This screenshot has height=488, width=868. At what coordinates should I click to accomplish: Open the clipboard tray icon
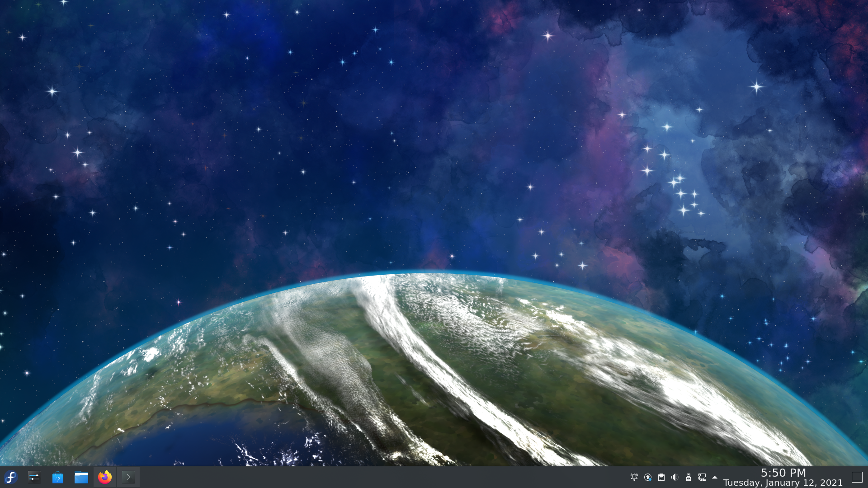[661, 477]
